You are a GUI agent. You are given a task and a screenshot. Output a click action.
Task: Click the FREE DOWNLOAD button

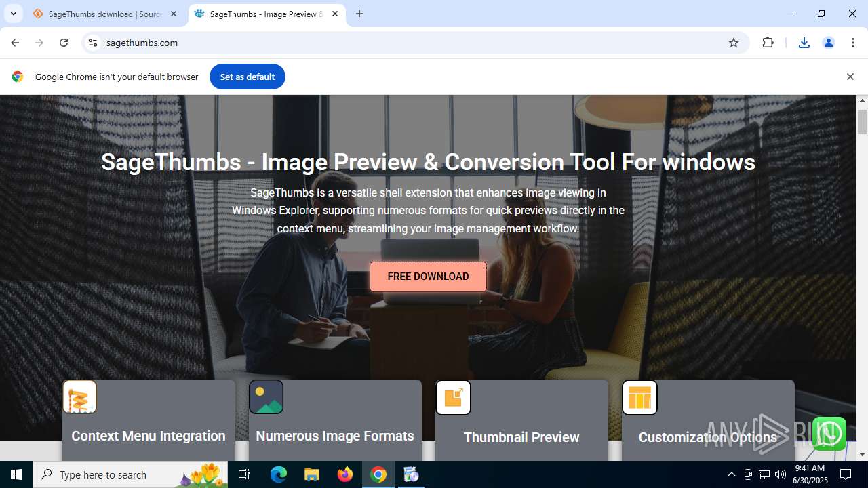[428, 277]
